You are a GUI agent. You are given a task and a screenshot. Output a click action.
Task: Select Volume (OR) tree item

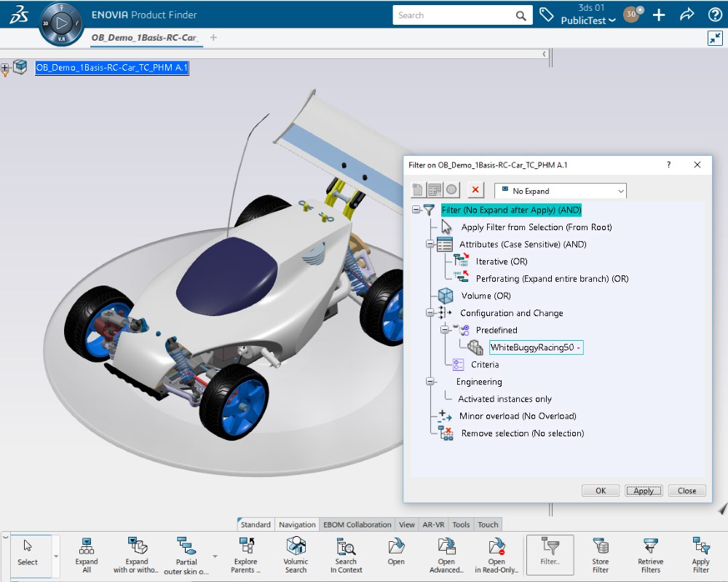pyautogui.click(x=486, y=296)
